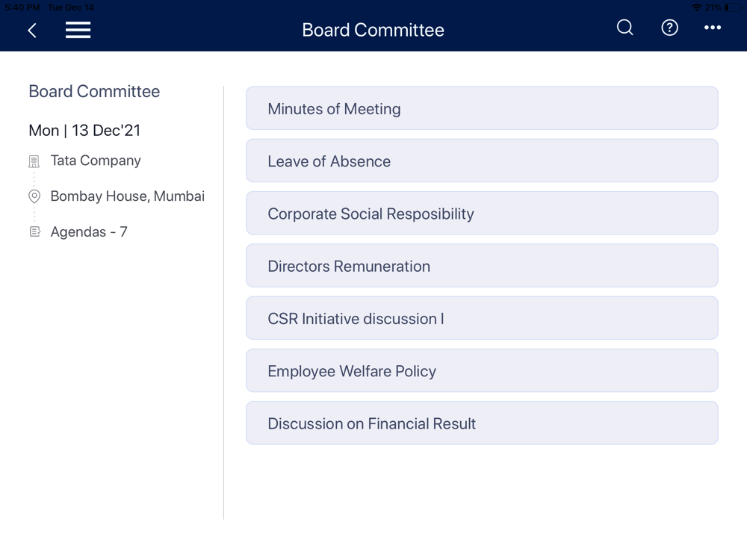Open Leave of Absence agenda

(482, 161)
